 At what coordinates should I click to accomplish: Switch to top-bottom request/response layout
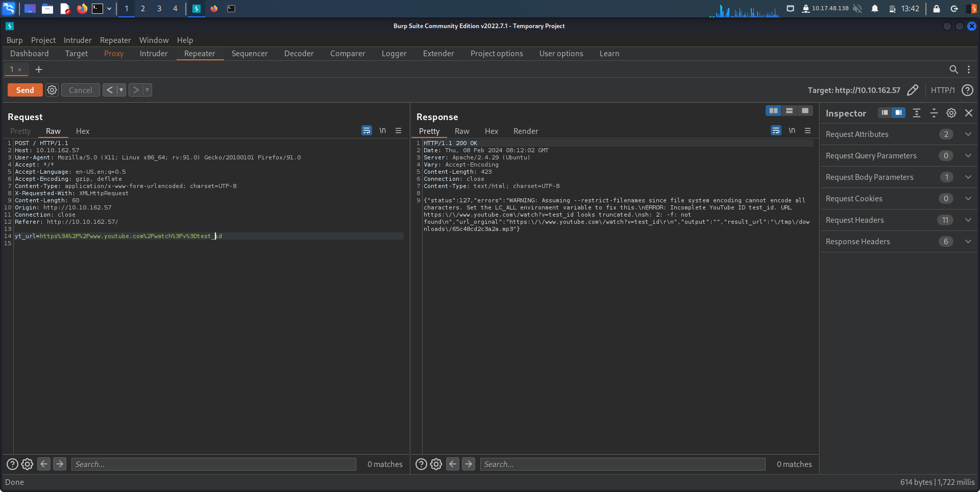pos(789,111)
